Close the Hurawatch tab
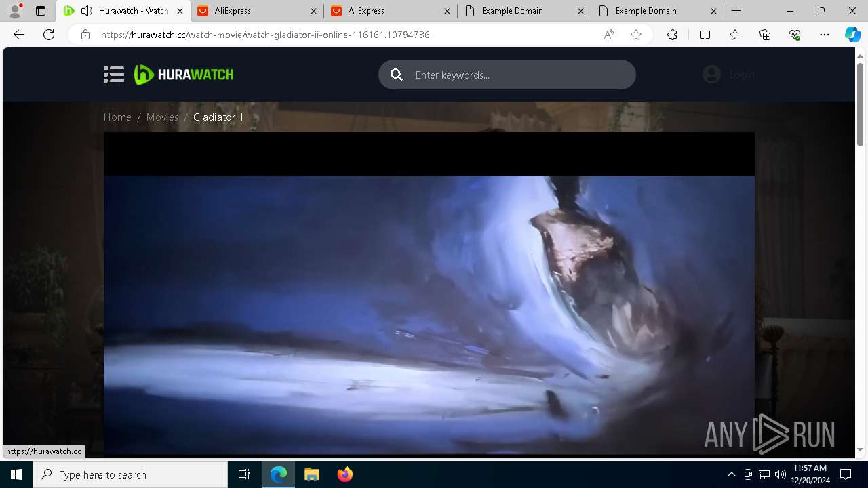The height and width of the screenshot is (488, 868). [180, 11]
